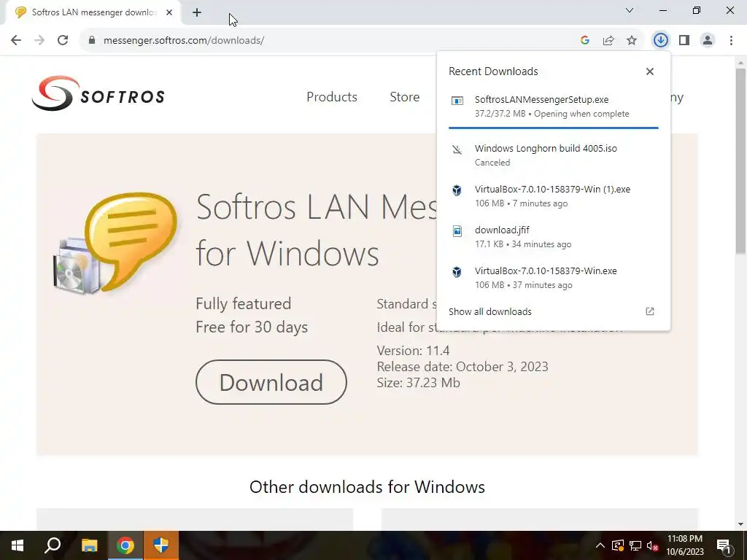Open the taskbar clock and date
This screenshot has width=747, height=560.
pos(684,545)
